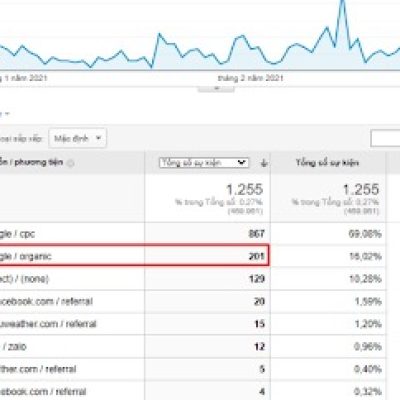Viewport: 400px width, 400px height.
Task: Open the Mặc định sort type dropdown
Action: (x=78, y=138)
